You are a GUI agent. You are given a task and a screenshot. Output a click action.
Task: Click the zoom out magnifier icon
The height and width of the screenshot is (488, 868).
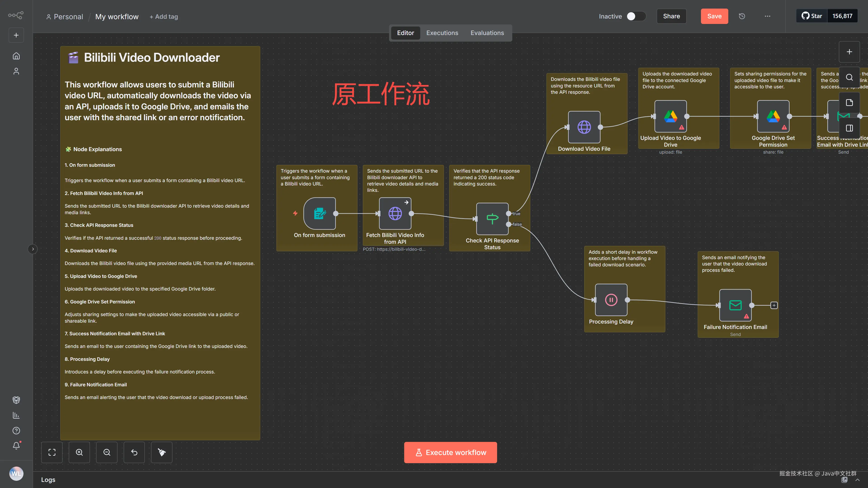tap(107, 452)
